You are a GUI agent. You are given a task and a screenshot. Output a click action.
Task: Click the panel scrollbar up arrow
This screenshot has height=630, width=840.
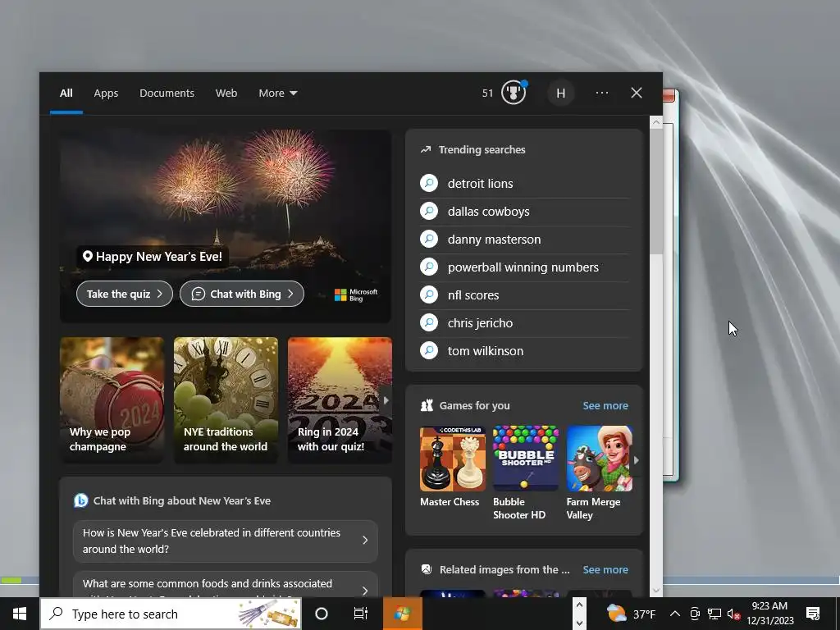tap(655, 123)
